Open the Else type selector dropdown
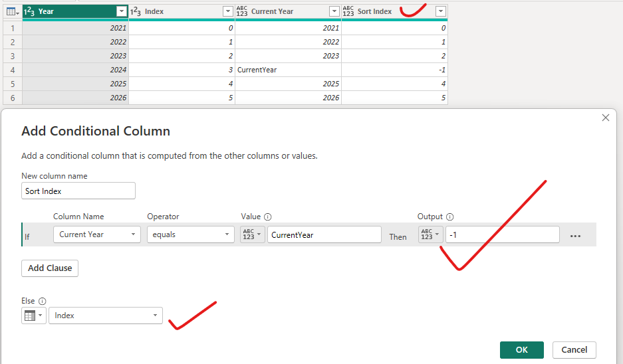This screenshot has width=623, height=364. click(34, 316)
